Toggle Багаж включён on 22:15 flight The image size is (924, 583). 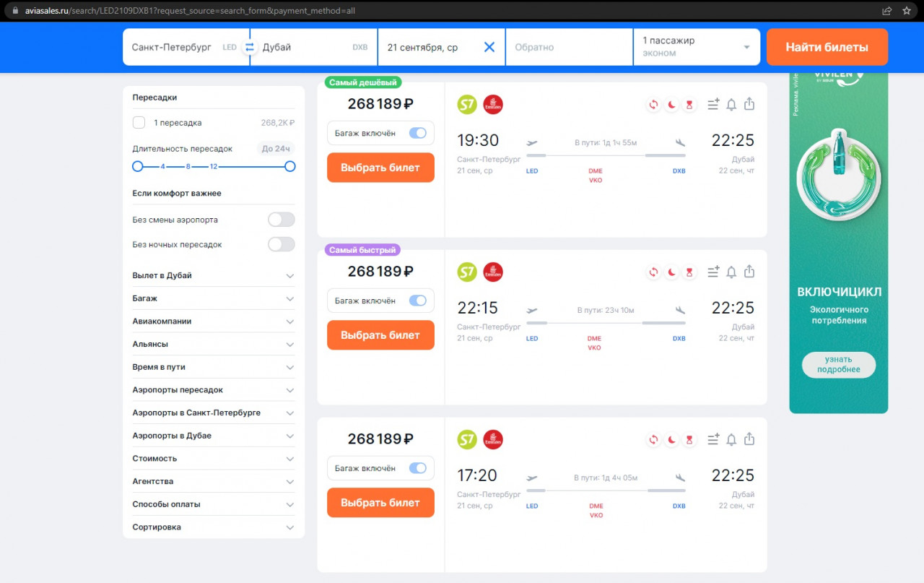click(x=418, y=301)
